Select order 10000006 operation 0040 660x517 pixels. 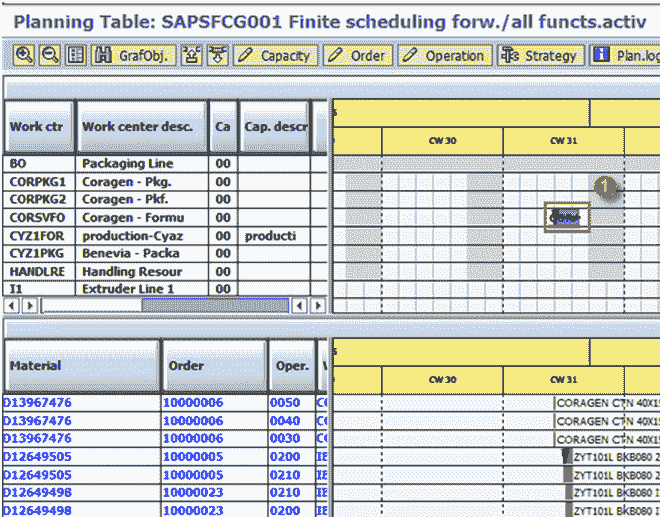(165, 421)
